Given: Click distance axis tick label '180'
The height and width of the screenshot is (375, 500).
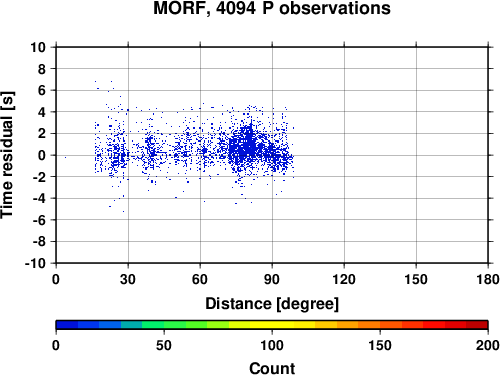Looking at the screenshot, I should pos(488,279).
